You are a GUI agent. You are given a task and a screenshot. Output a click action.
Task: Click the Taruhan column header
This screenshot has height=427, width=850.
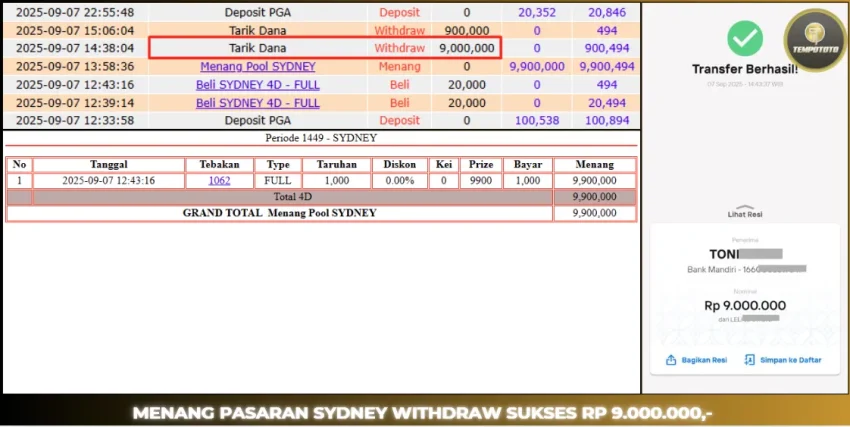click(337, 165)
